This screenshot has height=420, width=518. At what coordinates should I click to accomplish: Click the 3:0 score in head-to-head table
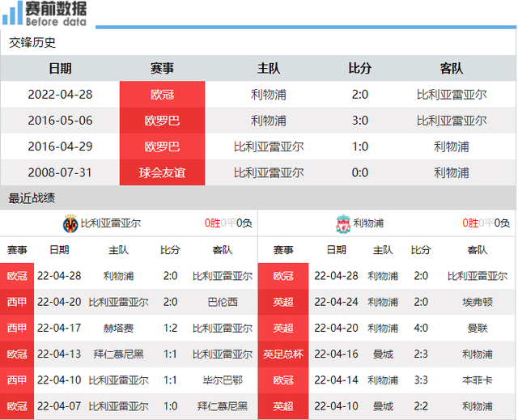(359, 121)
